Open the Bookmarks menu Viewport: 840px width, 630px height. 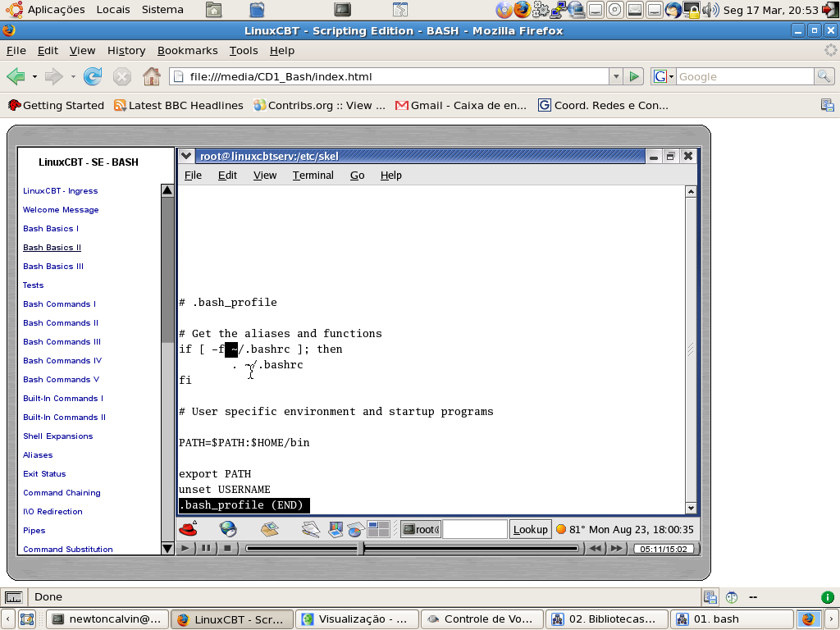[x=187, y=50]
